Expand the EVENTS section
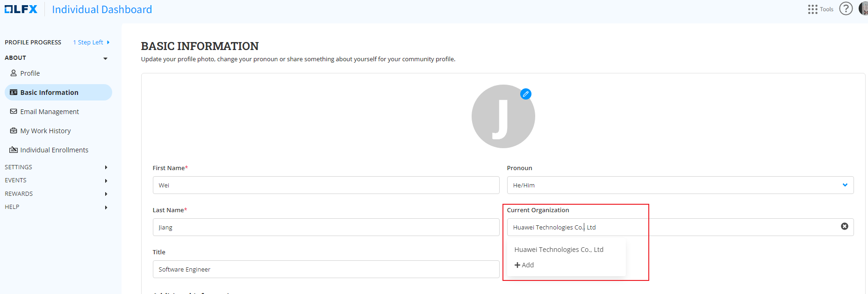The width and height of the screenshot is (868, 294). pyautogui.click(x=106, y=181)
